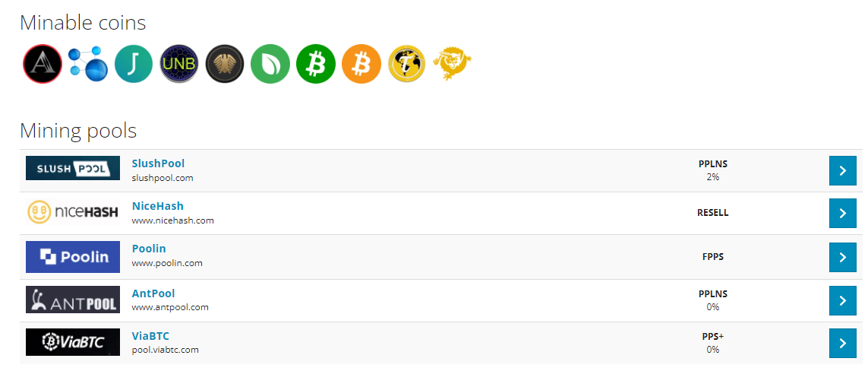Open the ViaBTC pool link
The image size is (868, 371).
pos(150,336)
